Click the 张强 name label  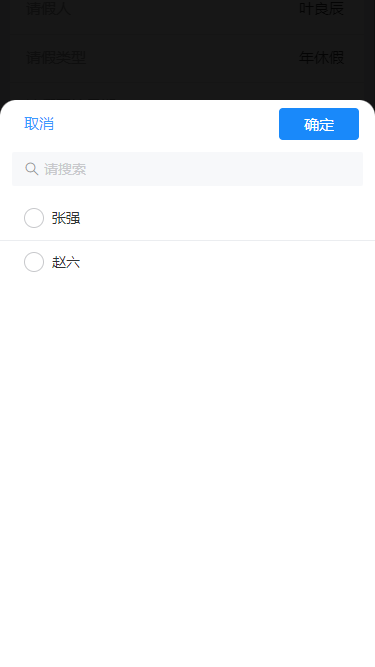point(66,218)
